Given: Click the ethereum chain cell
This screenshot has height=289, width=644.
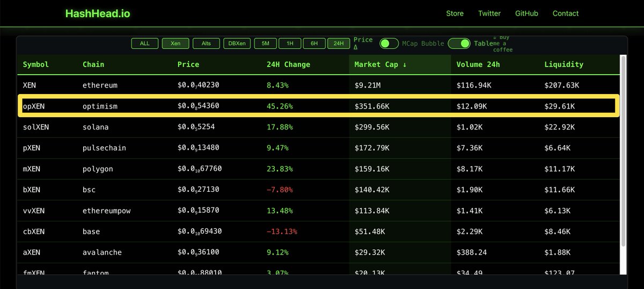Looking at the screenshot, I should coord(100,85).
